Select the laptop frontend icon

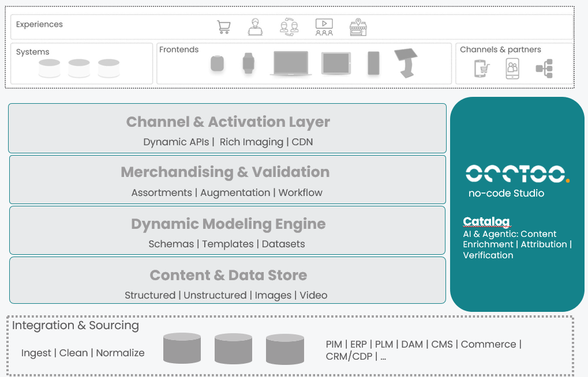coord(291,63)
